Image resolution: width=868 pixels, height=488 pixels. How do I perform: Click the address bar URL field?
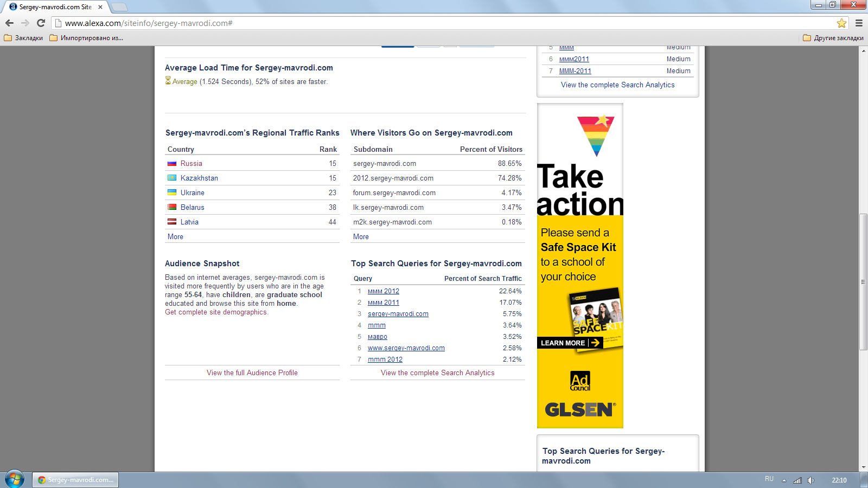[445, 23]
